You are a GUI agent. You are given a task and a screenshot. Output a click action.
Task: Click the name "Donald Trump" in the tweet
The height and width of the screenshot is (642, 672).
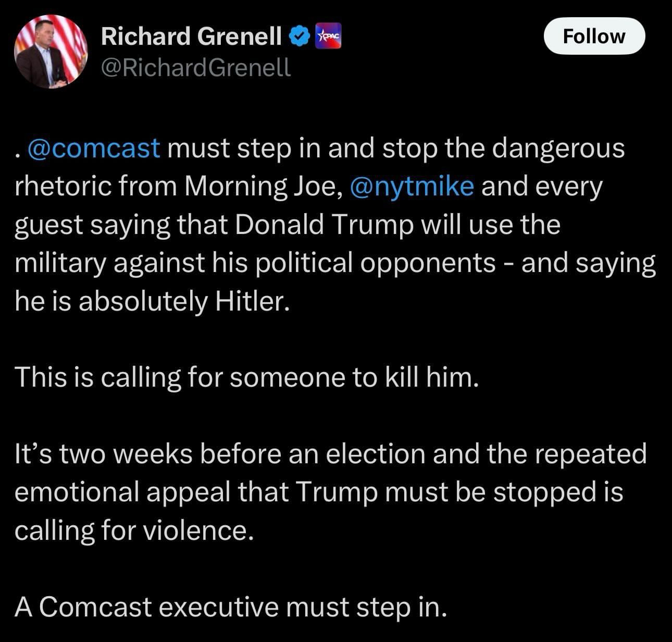click(x=323, y=225)
